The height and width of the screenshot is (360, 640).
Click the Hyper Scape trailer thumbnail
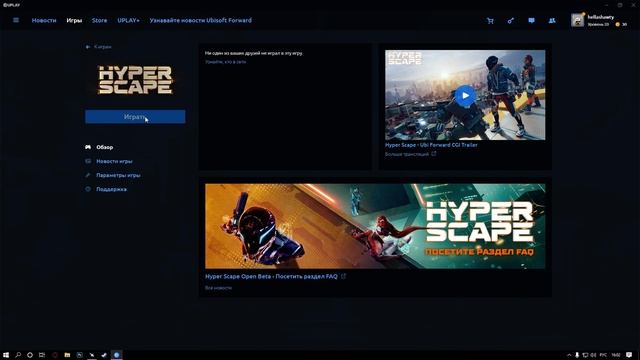coord(465,95)
